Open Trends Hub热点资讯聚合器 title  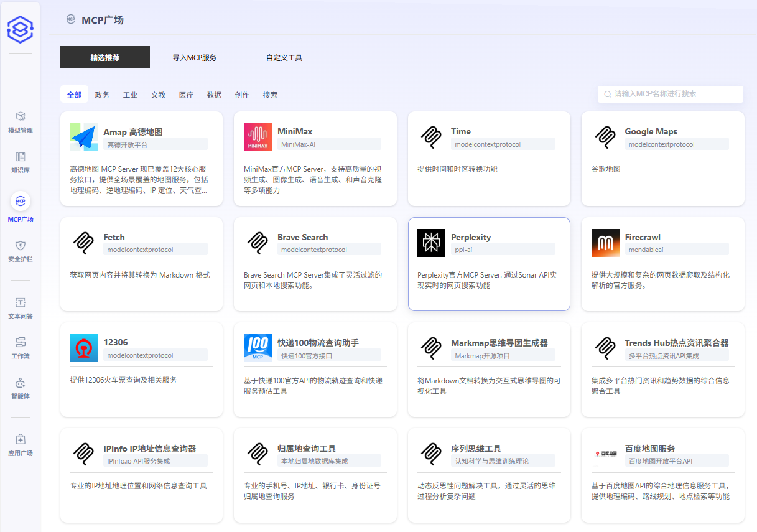pyautogui.click(x=677, y=343)
